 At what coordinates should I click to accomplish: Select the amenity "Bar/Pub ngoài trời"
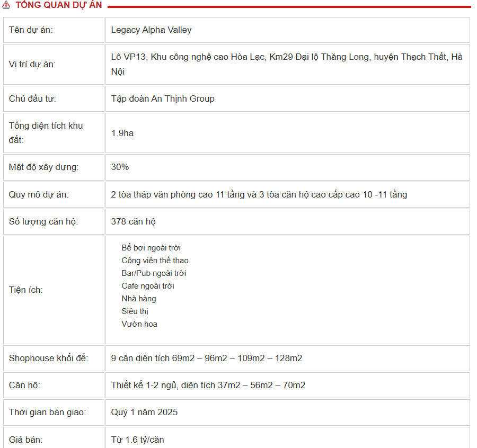[x=154, y=273]
